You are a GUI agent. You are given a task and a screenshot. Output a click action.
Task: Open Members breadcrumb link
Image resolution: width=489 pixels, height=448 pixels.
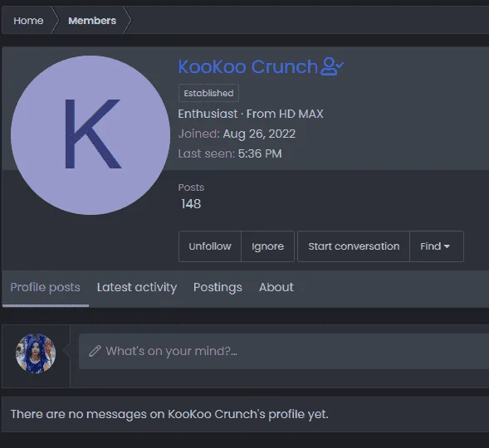tap(92, 21)
